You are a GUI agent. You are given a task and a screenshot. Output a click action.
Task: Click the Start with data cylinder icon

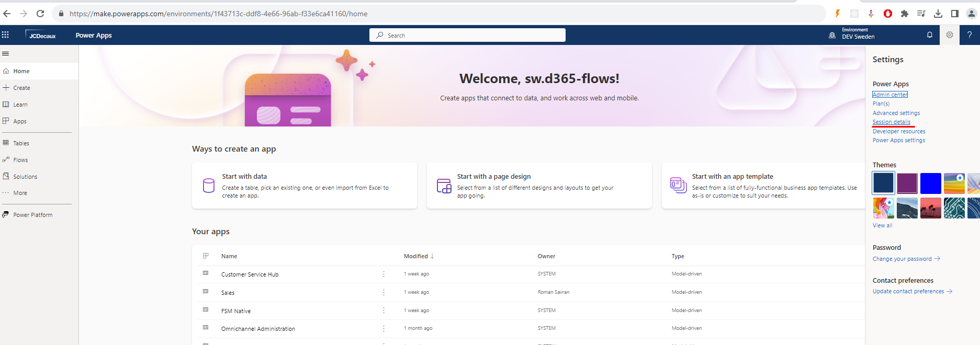[209, 186]
